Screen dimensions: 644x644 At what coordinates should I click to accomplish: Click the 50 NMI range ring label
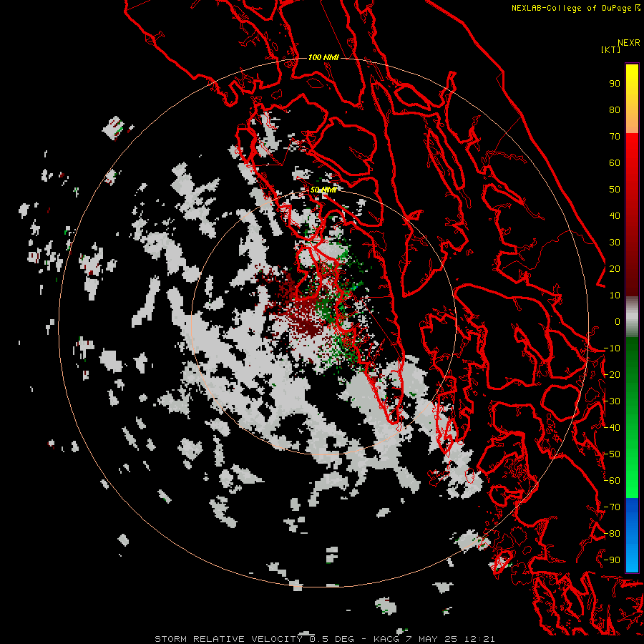pos(323,190)
